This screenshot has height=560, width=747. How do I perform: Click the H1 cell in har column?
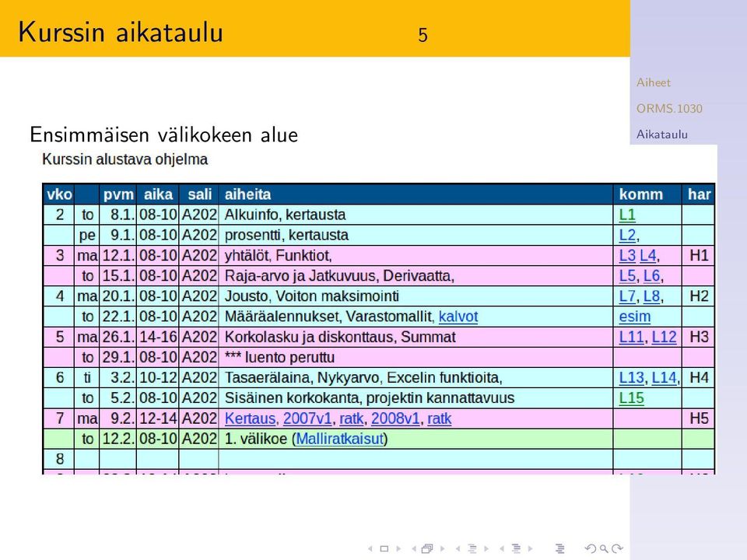point(699,256)
